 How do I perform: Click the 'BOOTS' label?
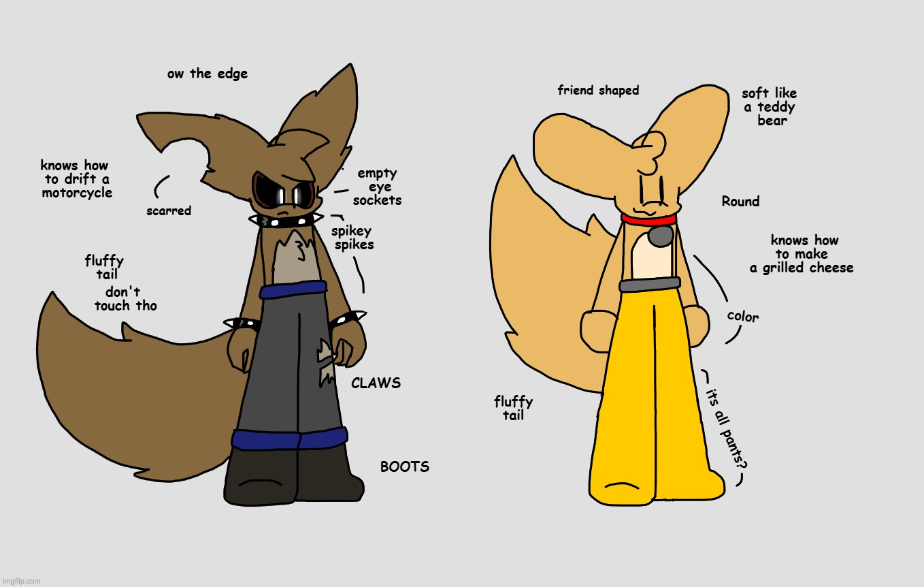coord(405,466)
